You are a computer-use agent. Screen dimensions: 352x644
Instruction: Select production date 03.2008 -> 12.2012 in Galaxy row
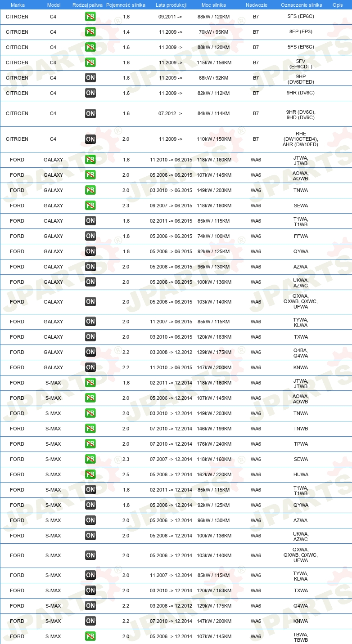[x=171, y=352]
